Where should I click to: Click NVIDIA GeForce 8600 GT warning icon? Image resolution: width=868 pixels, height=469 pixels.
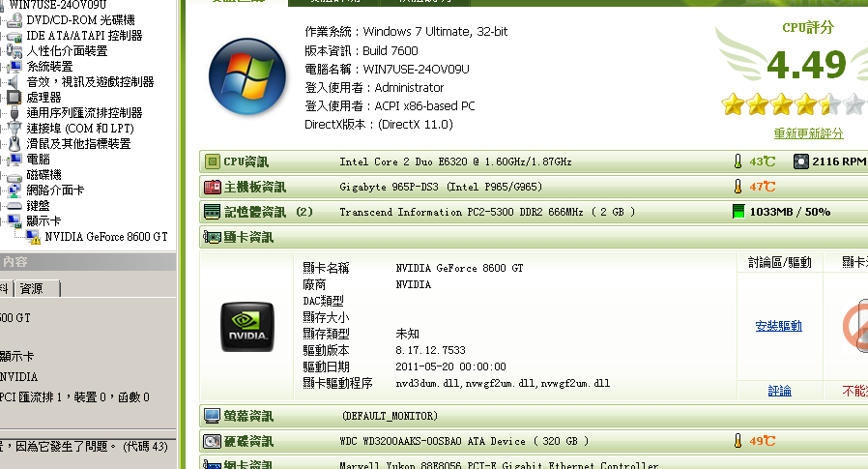click(33, 237)
